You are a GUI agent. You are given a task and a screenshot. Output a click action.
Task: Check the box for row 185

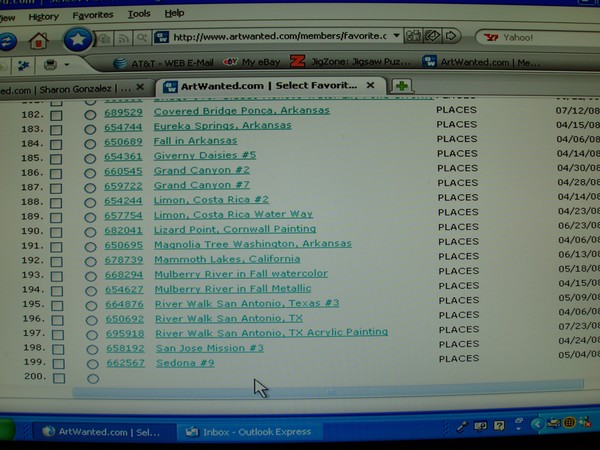point(56,159)
